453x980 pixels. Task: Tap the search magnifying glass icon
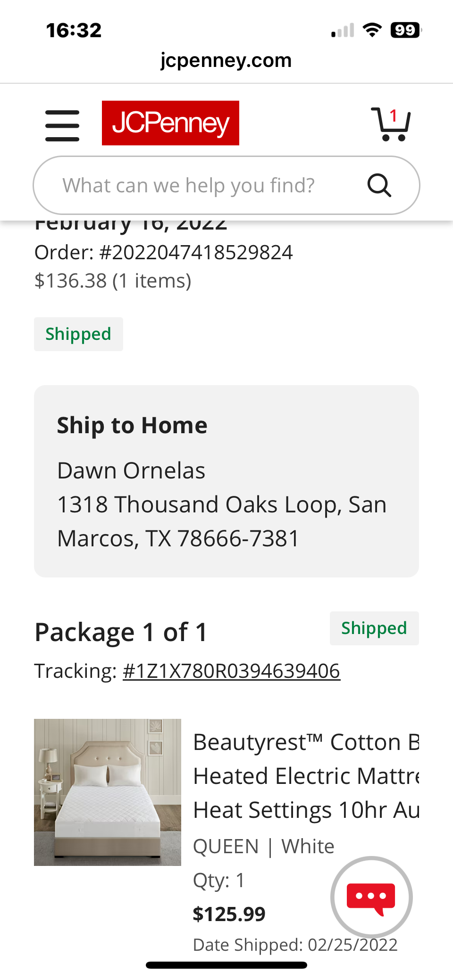pyautogui.click(x=379, y=185)
